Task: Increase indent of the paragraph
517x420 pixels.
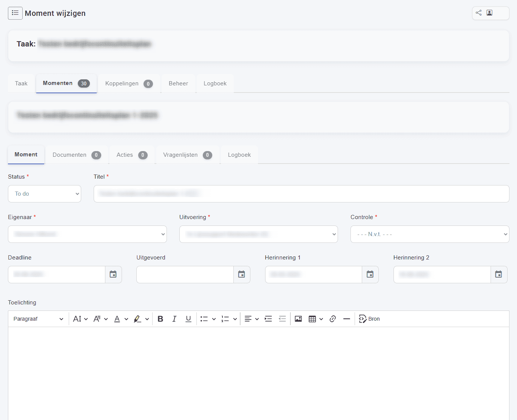Action: click(269, 319)
